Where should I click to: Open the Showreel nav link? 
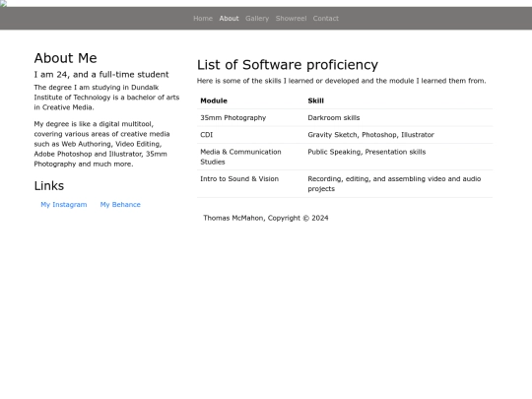point(291,19)
